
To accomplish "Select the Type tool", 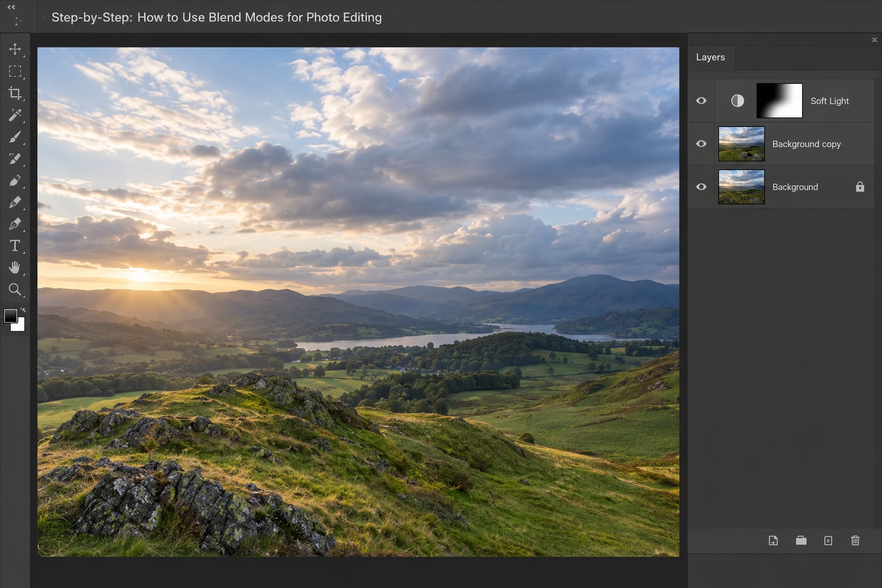I will (x=15, y=246).
